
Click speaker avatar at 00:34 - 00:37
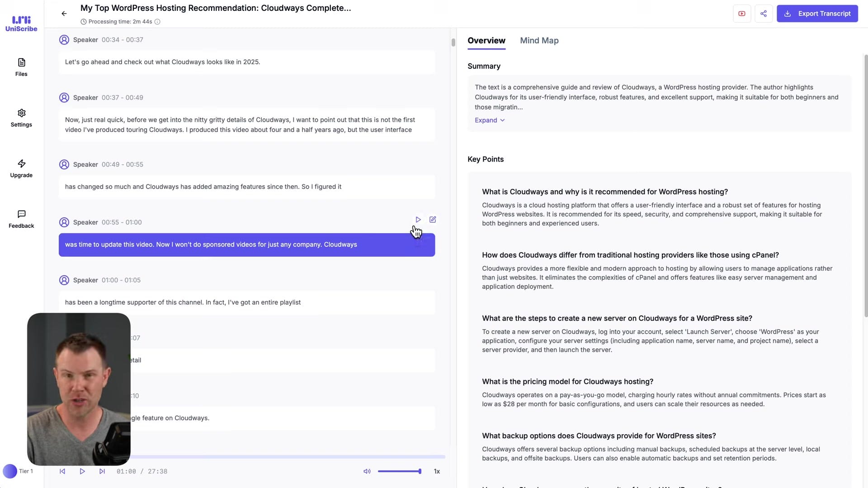click(x=64, y=40)
